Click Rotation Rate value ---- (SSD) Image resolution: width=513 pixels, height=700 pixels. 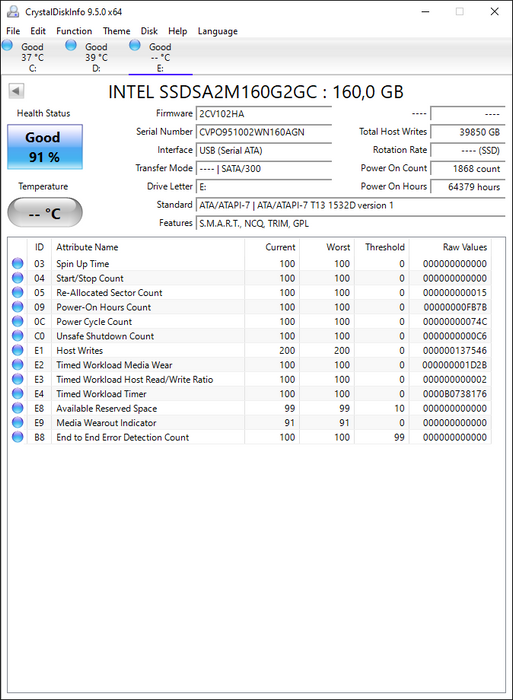(x=467, y=150)
